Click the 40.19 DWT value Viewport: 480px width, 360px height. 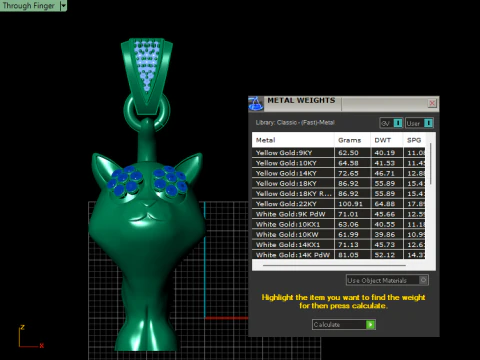point(385,153)
